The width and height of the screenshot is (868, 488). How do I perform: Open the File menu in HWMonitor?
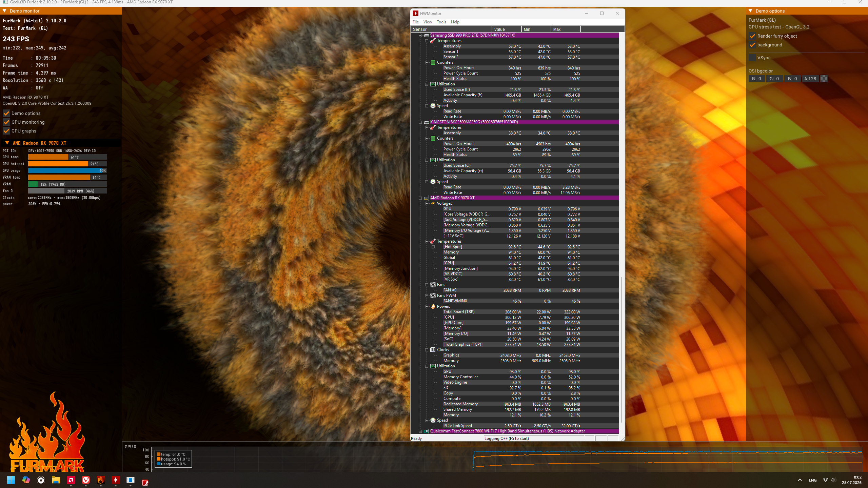tap(416, 22)
